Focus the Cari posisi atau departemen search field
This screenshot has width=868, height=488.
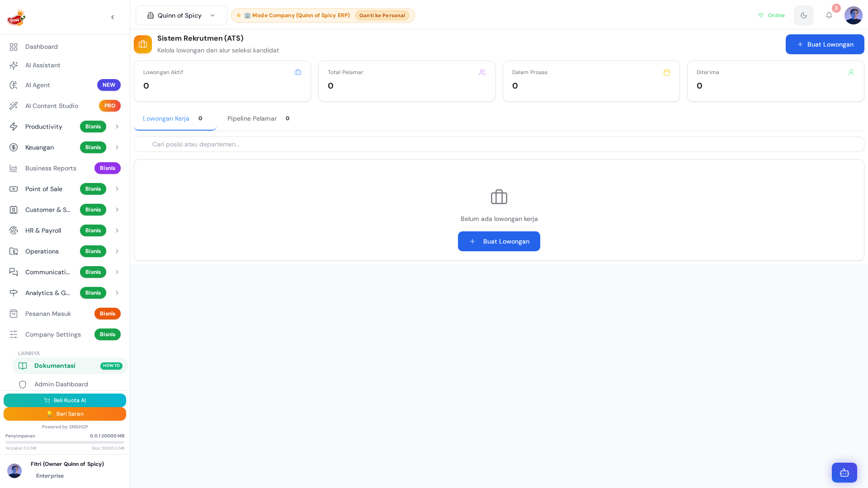point(499,144)
